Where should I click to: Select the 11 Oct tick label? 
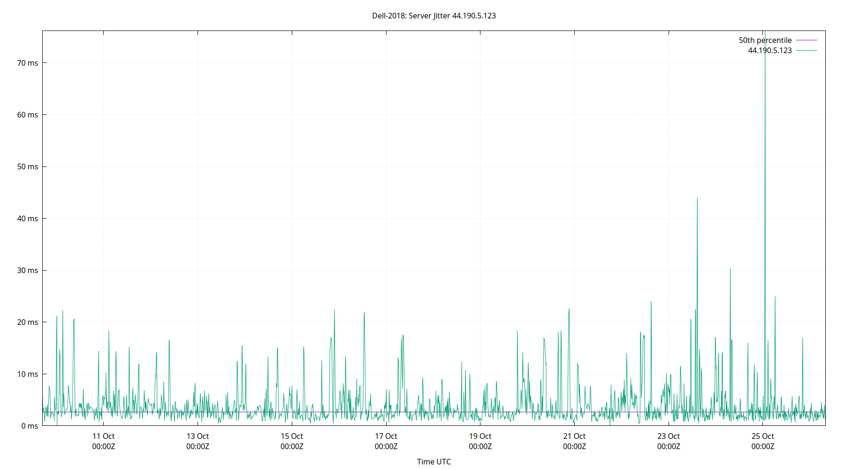[103, 436]
